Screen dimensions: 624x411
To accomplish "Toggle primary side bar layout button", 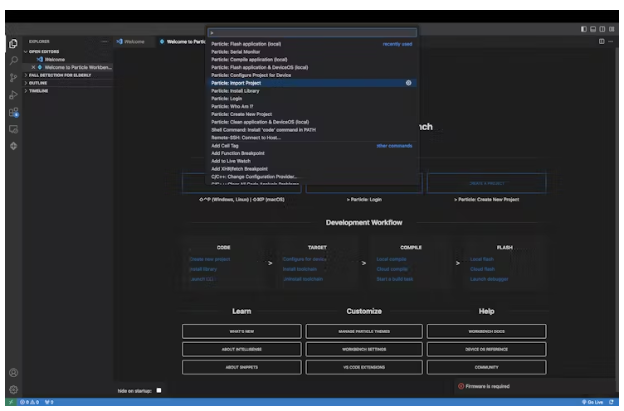I will 585,29.
